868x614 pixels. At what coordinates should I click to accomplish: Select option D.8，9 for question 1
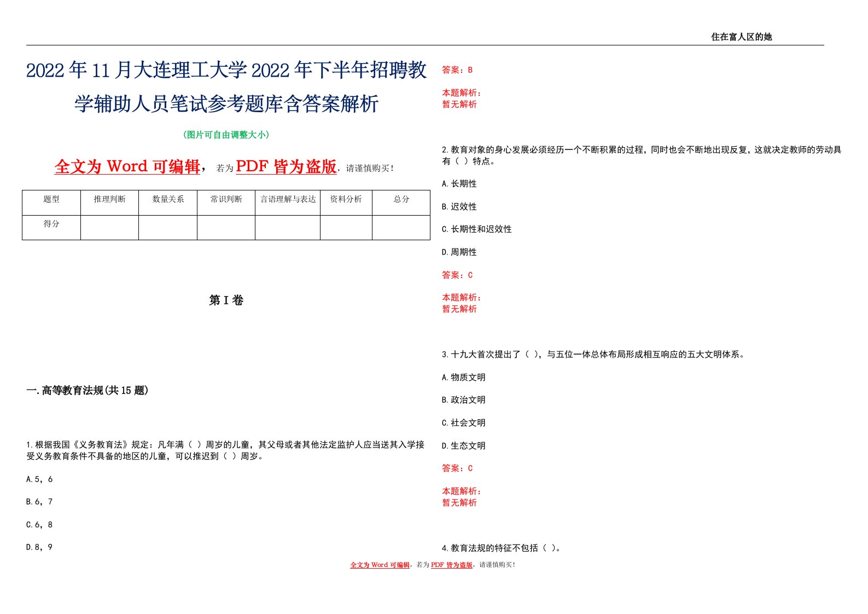[x=39, y=547]
